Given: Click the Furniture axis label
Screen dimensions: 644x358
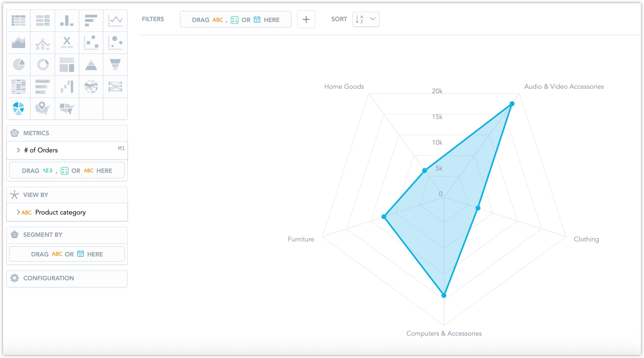Looking at the screenshot, I should pos(301,239).
